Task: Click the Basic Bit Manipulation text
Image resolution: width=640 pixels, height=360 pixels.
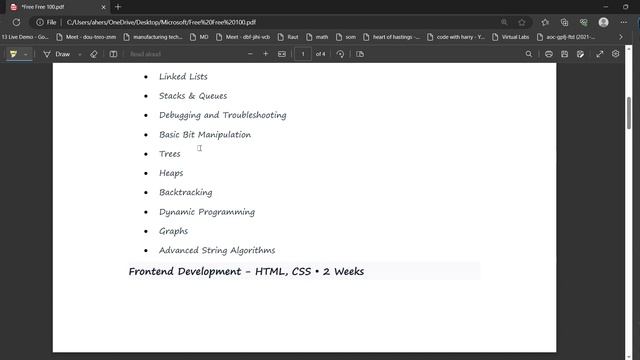Action: point(205,135)
